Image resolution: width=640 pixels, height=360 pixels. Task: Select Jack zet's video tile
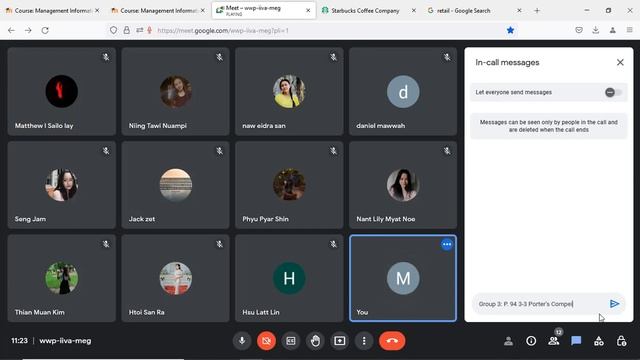click(x=176, y=185)
